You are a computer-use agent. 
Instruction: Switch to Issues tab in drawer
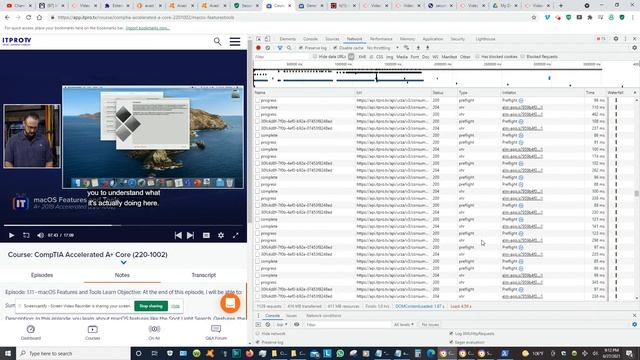[291, 316]
